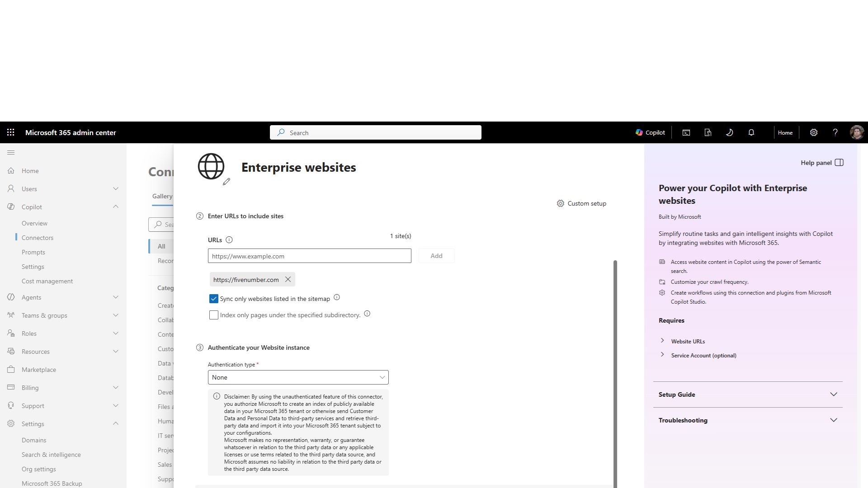Click the top Search box
The height and width of the screenshot is (488, 868).
coord(376,132)
